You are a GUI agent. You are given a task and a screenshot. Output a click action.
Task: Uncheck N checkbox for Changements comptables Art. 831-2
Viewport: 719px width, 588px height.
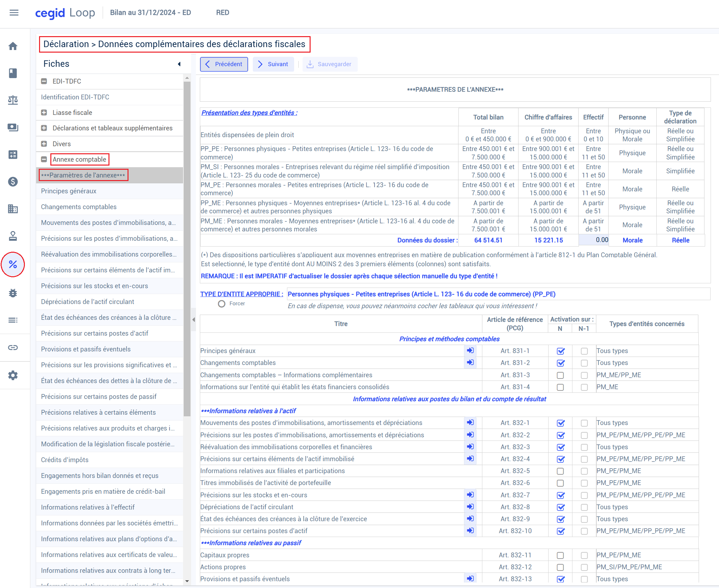(560, 363)
